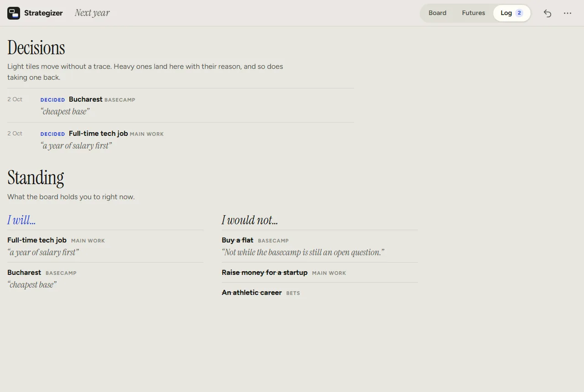Viewport: 584px width, 392px height.
Task: Switch to the Board tab
Action: 437,13
